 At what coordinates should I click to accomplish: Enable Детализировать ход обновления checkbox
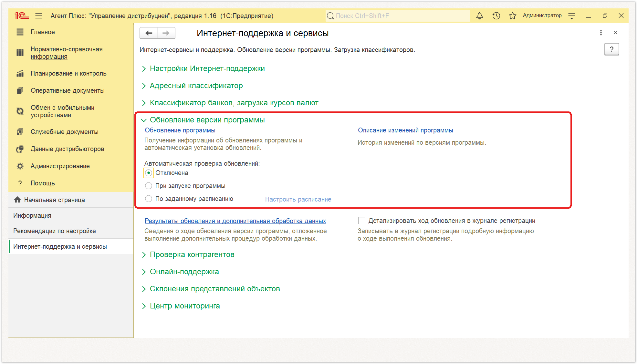coord(362,221)
